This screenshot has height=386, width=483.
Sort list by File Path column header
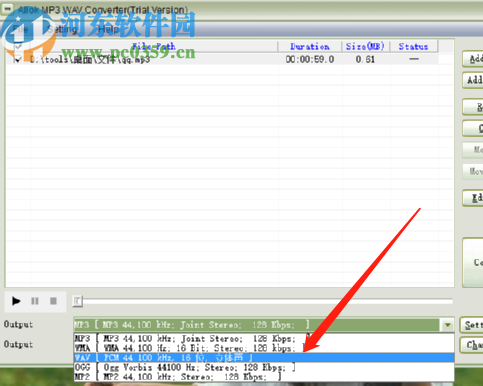pyautogui.click(x=154, y=46)
